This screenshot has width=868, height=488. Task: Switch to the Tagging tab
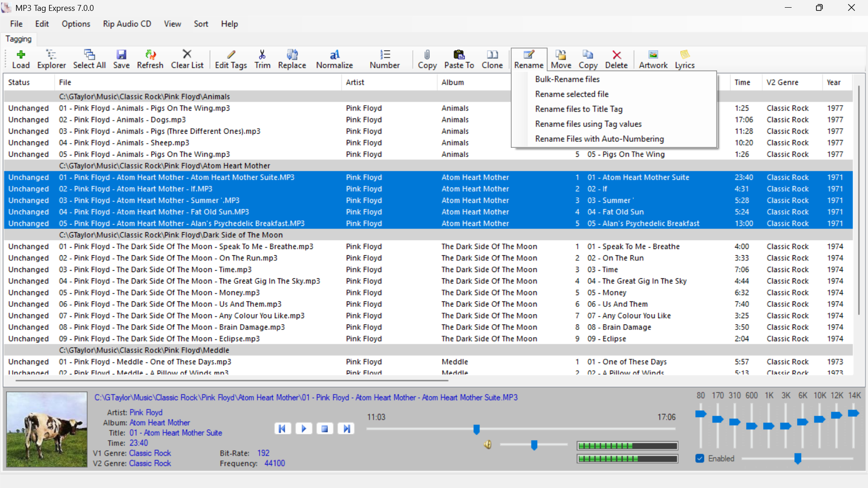(19, 39)
